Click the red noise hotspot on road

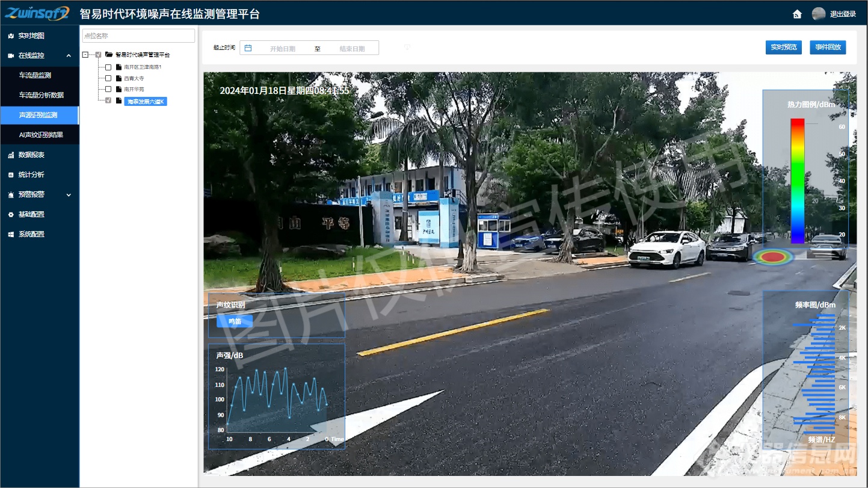point(773,257)
